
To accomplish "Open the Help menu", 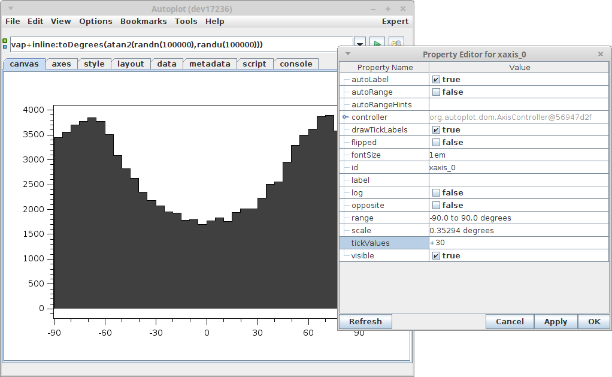I will tap(215, 21).
